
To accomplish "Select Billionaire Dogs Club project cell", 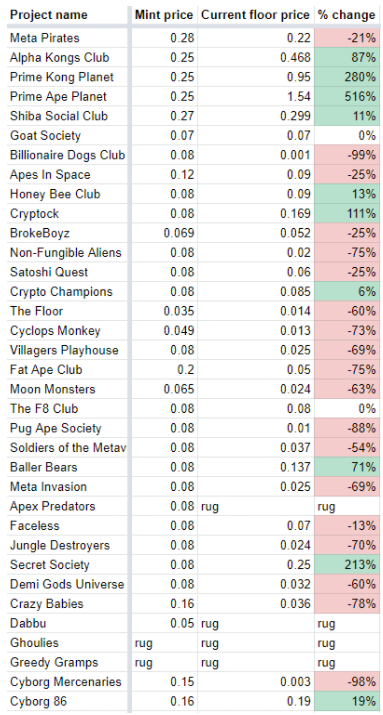I will pyautogui.click(x=67, y=155).
